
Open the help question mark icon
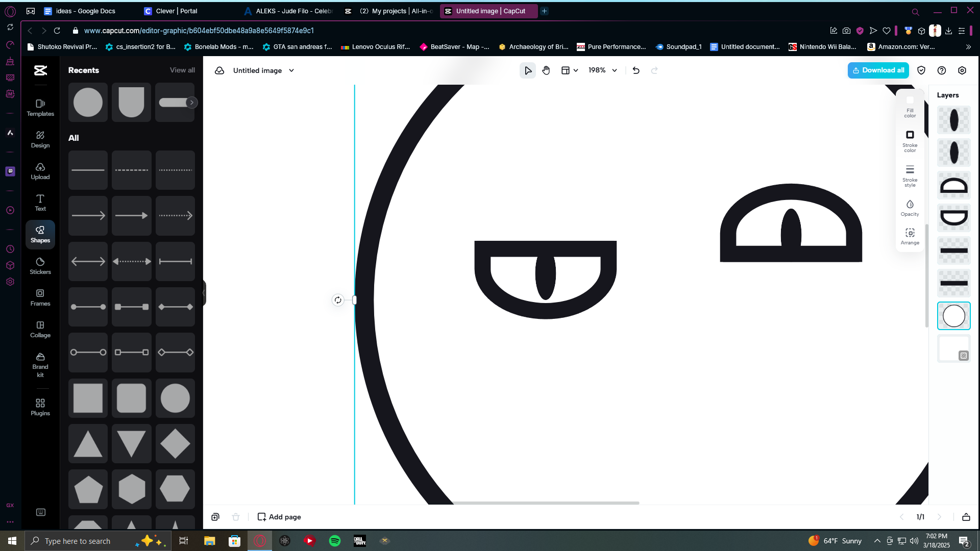pos(942,70)
